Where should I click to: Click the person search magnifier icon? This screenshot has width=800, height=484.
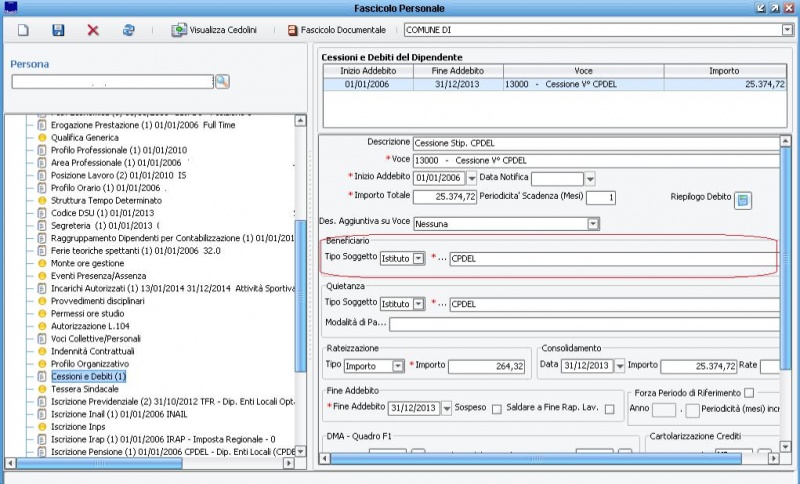(x=222, y=81)
